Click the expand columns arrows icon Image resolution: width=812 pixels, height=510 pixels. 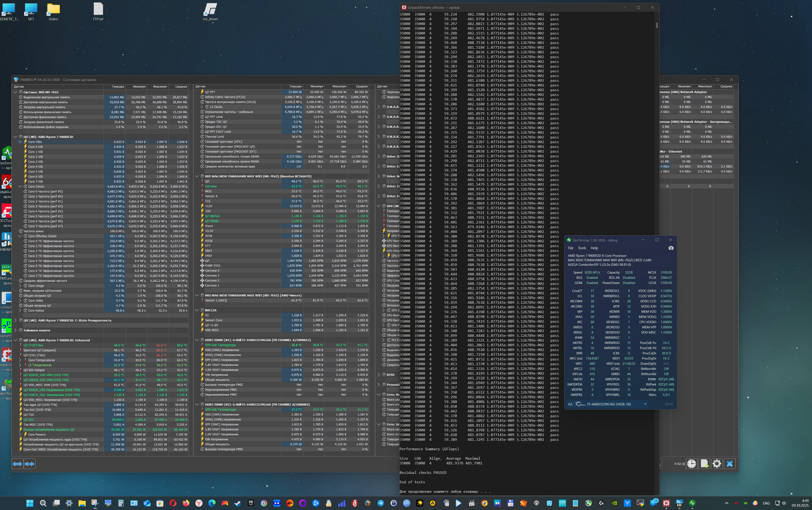tap(17, 464)
